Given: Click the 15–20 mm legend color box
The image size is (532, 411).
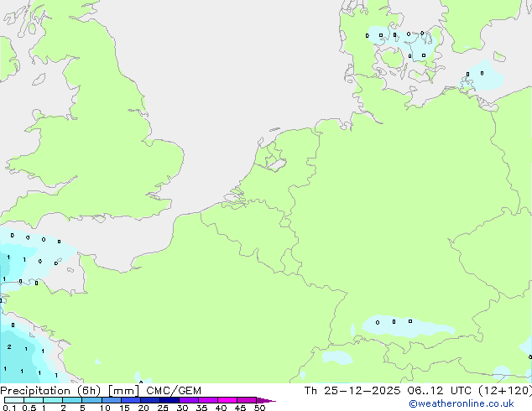Looking at the screenshot, I should pyautogui.click(x=131, y=400).
